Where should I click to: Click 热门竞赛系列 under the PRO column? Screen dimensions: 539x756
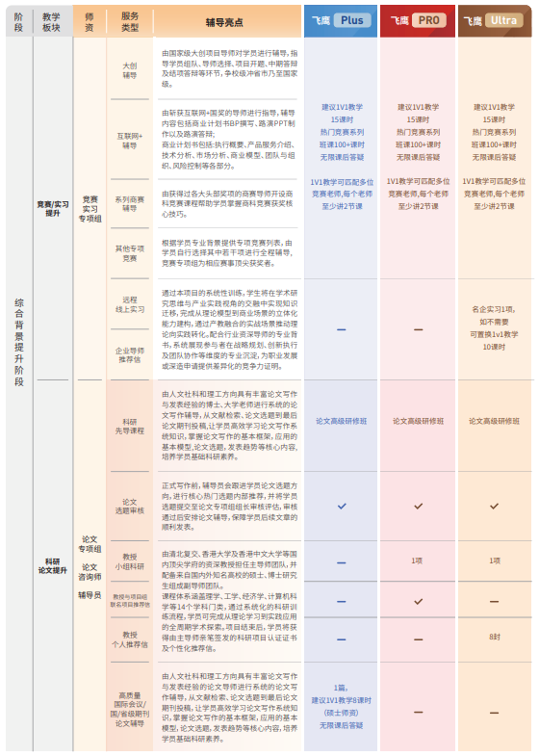(418, 132)
